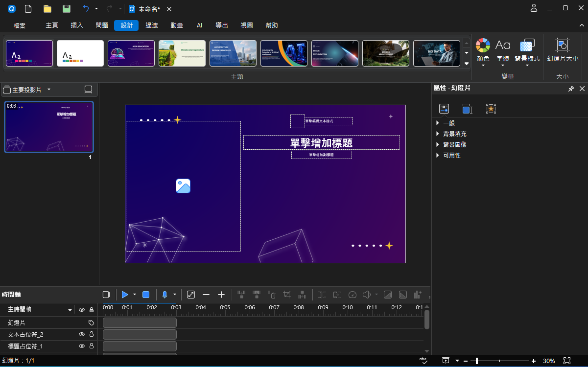Apply the Climate-smart agriculture theme
The width and height of the screenshot is (588, 367).
[182, 53]
